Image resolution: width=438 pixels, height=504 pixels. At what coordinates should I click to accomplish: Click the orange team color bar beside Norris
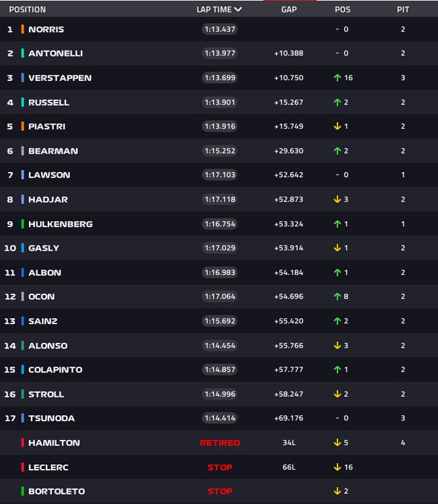23,30
